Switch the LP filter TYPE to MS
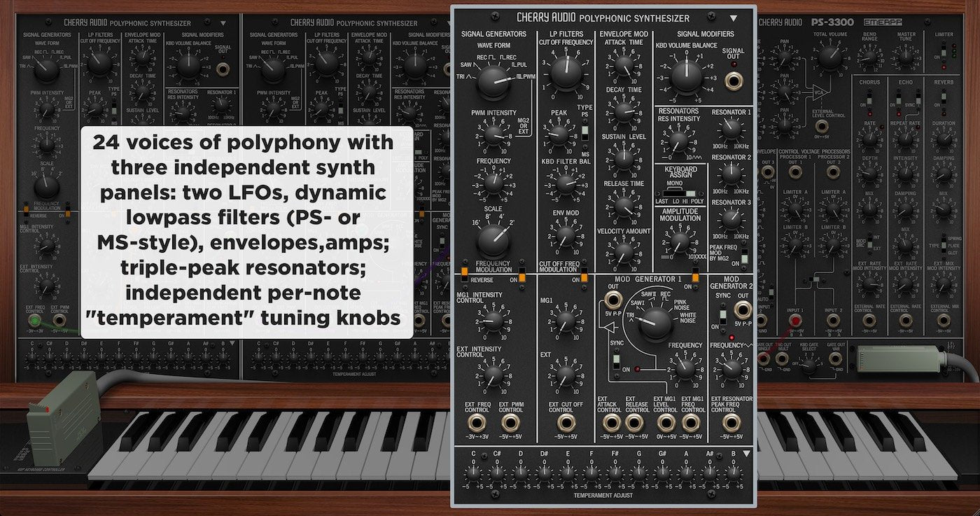The image size is (980, 516). pyautogui.click(x=585, y=137)
